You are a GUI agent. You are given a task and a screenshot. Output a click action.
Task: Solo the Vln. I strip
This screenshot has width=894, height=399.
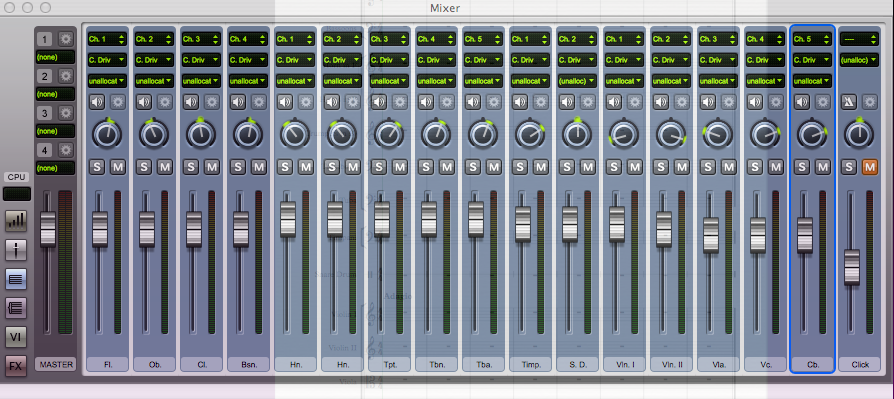tap(613, 167)
